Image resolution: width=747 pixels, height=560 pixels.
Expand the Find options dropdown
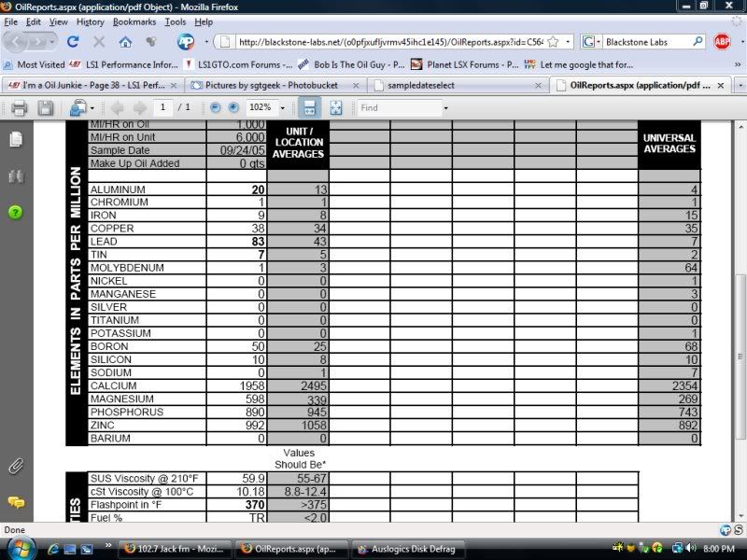[x=446, y=108]
